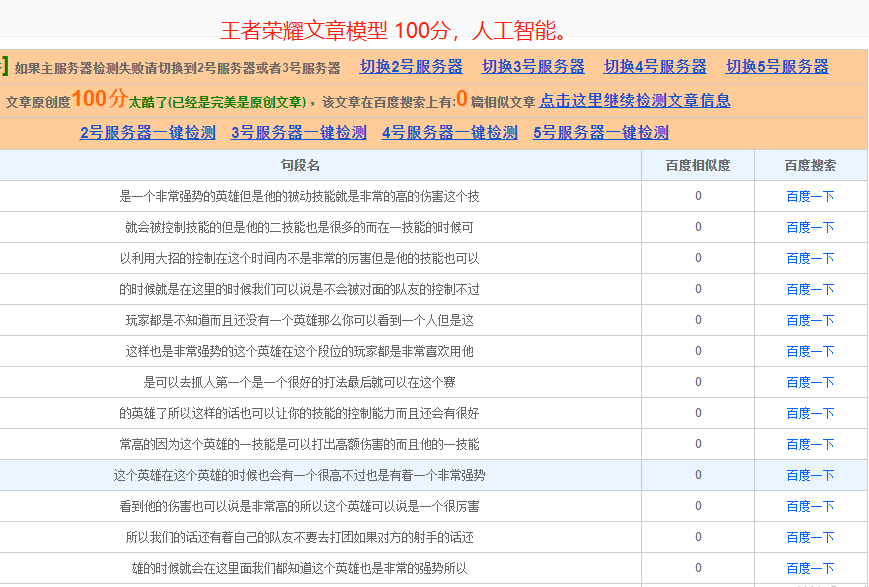869x587 pixels.
Task: Click 点击这里继续检测文章信息 link
Action: coord(635,101)
